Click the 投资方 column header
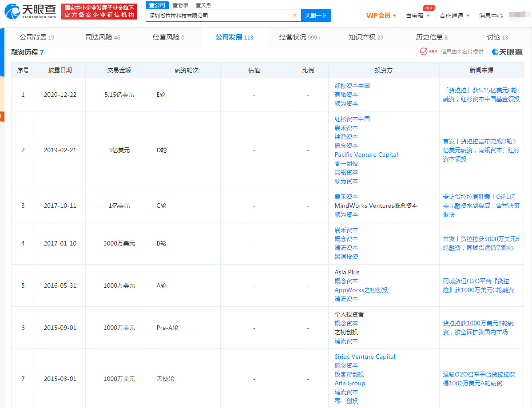This screenshot has width=532, height=408. [384, 70]
